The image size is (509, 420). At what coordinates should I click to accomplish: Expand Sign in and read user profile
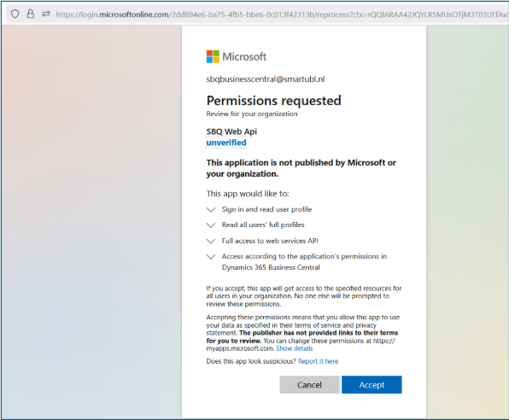[211, 210]
